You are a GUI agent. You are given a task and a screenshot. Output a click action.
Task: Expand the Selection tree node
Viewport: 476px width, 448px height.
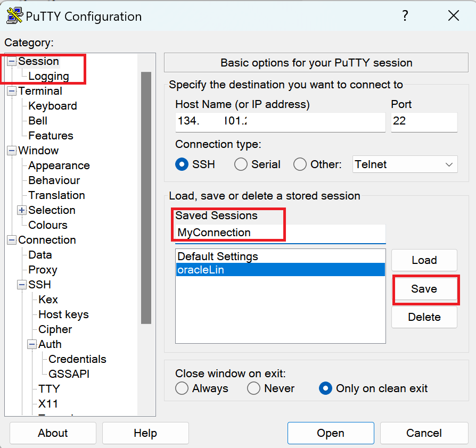(21, 210)
